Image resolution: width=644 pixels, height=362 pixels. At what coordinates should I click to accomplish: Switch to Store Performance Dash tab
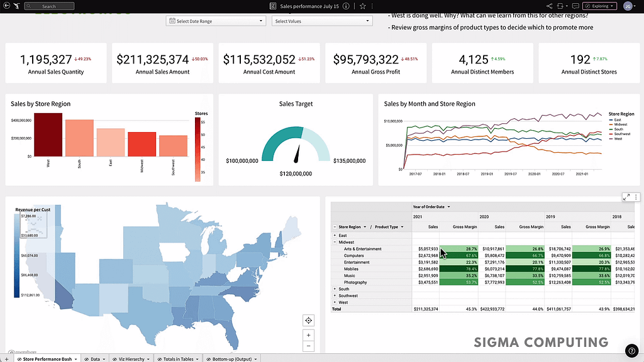47,359
